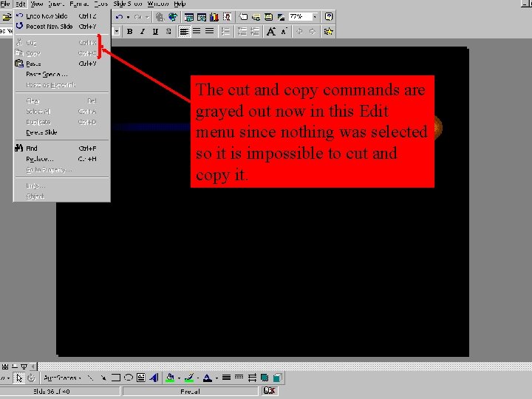Choose Paste from the Edit menu
Viewport: 532px width, 399px height.
(x=62, y=64)
